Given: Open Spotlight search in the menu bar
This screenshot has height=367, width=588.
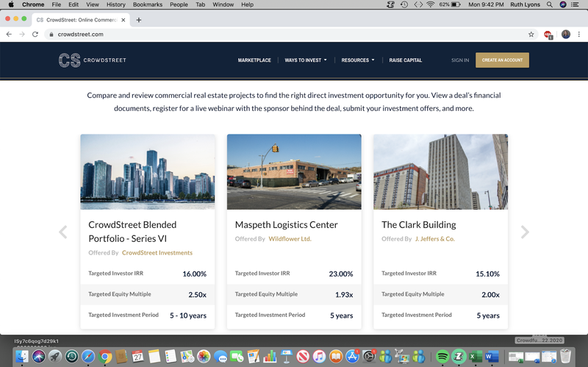Looking at the screenshot, I should coord(549,4).
